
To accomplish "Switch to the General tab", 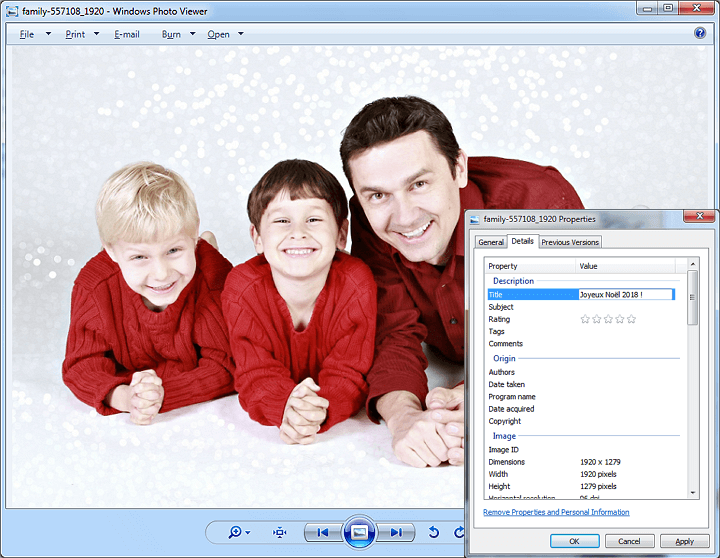I will click(x=491, y=242).
